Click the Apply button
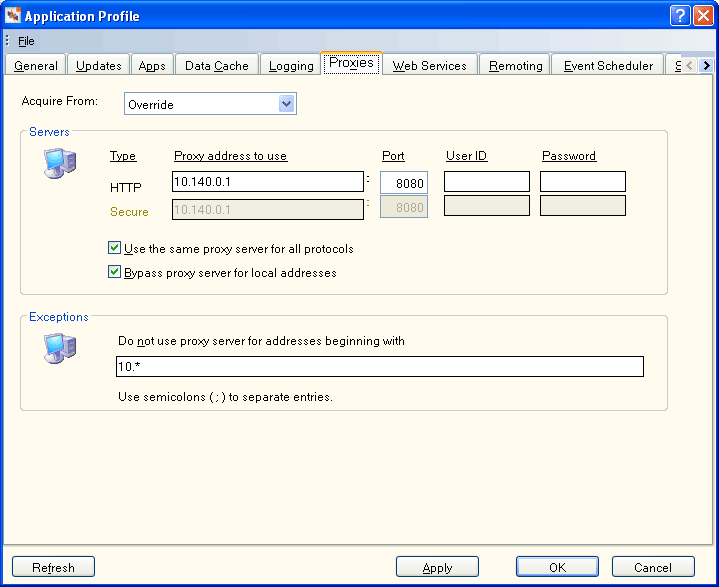The width and height of the screenshot is (719, 587). tap(437, 567)
